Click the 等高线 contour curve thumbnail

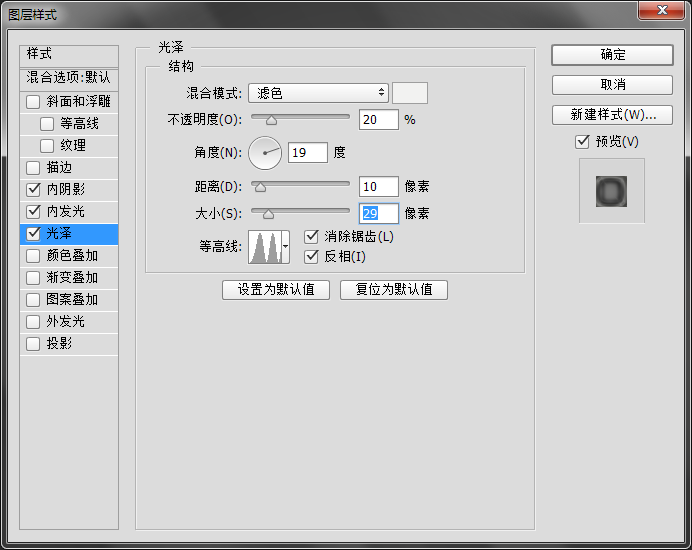(x=265, y=247)
